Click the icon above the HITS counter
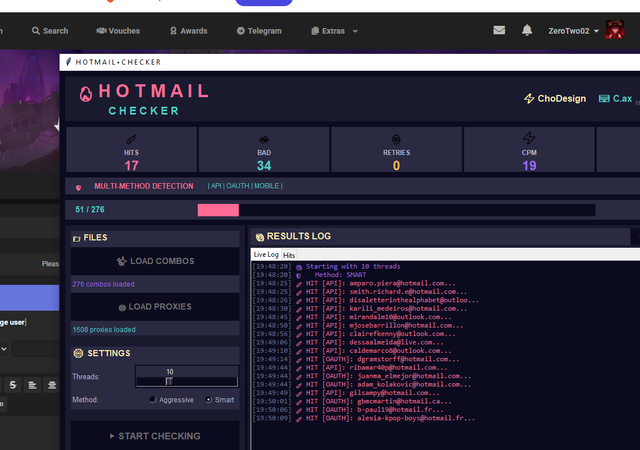This screenshot has width=640, height=450. pyautogui.click(x=131, y=140)
